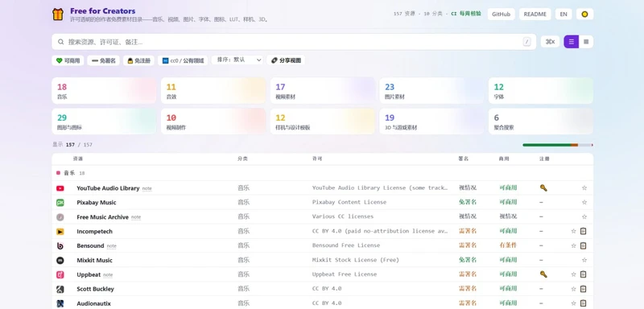Screen dimensions: 644x309
Task: Collapse the 音乐 18 group header
Action: (323, 173)
